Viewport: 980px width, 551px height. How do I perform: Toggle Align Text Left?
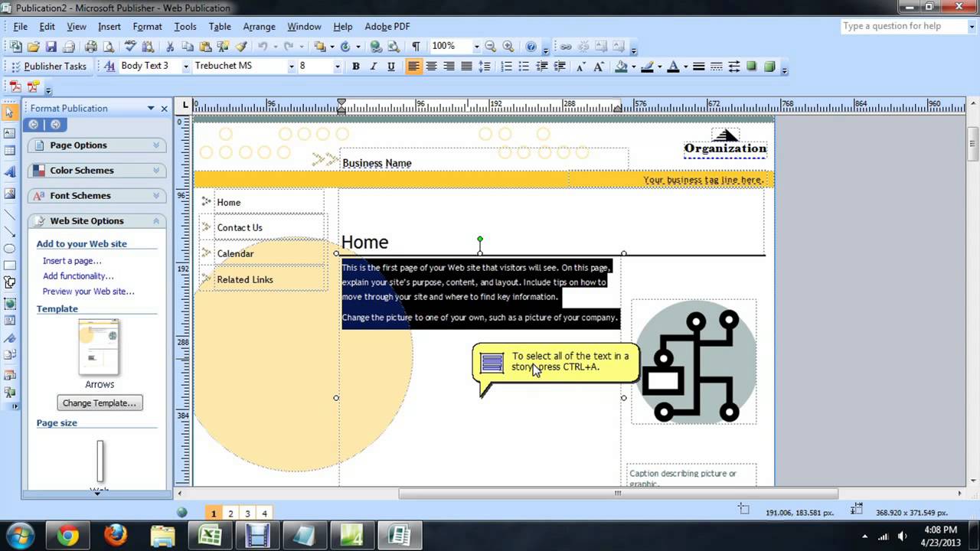pos(413,67)
